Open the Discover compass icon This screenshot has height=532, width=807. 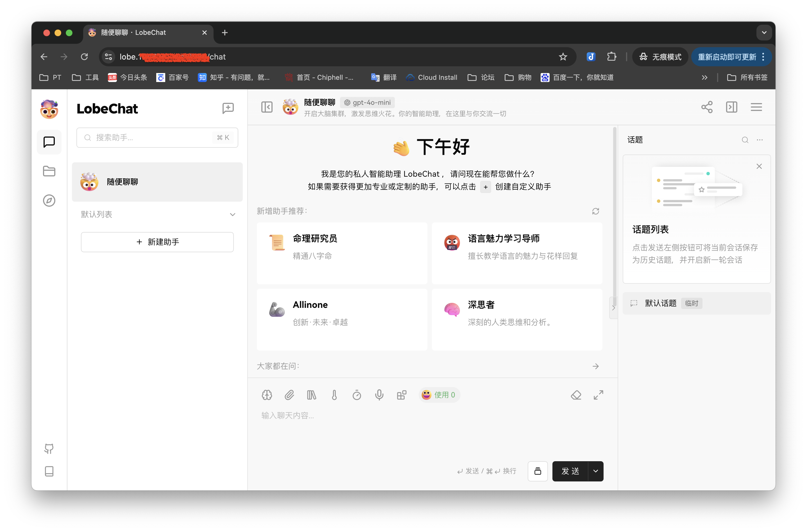[49, 201]
